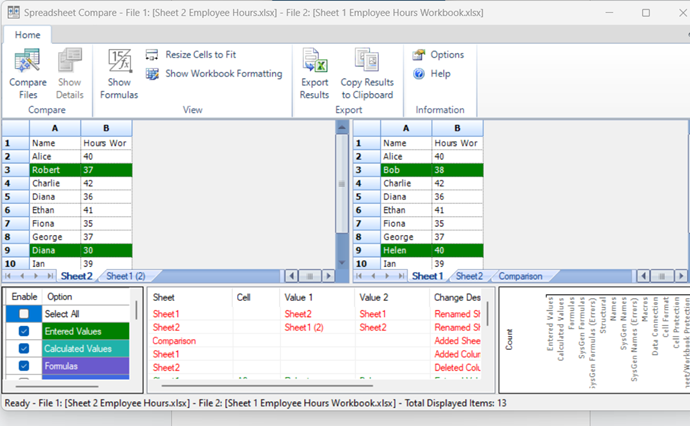Toggle Show Workbook Formatting
The width and height of the screenshot is (690, 426).
(x=214, y=73)
